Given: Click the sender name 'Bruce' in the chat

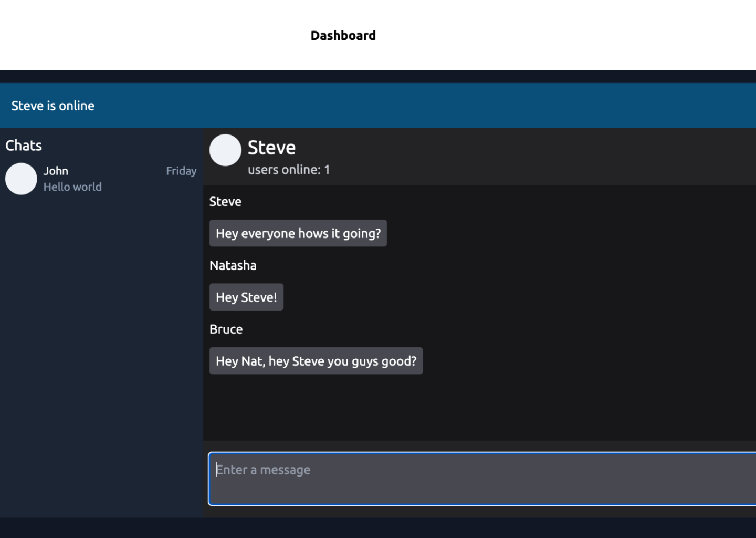Looking at the screenshot, I should pyautogui.click(x=226, y=329).
